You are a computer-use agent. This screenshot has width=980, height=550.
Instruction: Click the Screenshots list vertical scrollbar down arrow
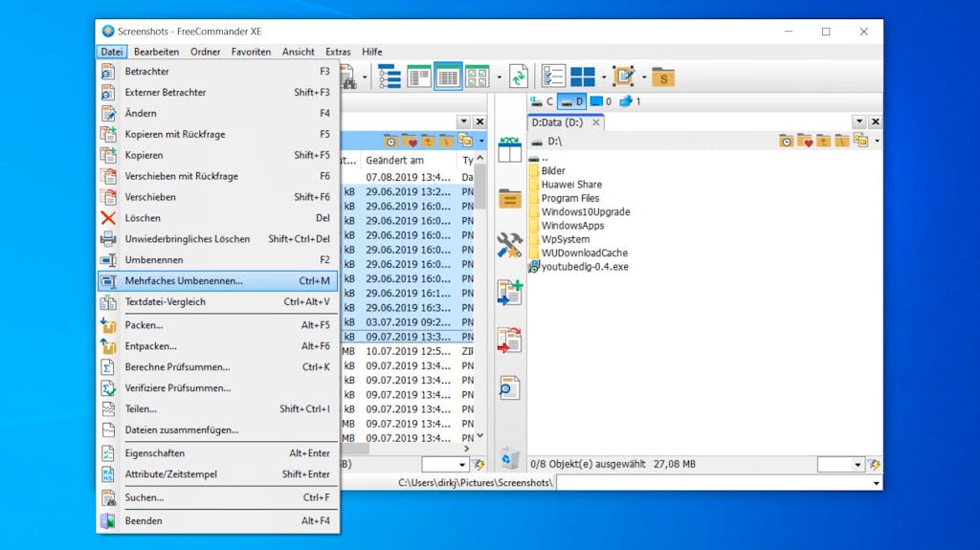[x=480, y=435]
